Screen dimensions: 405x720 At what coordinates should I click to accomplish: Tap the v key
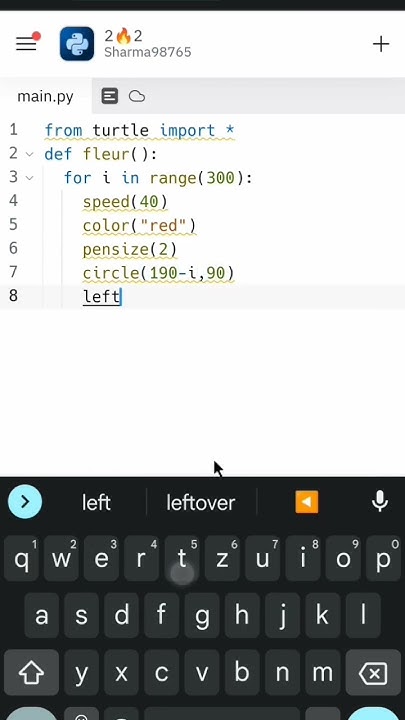202,673
